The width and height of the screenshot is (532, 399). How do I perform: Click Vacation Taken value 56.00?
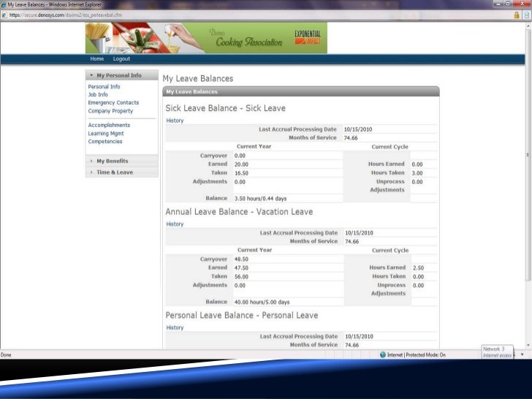click(x=241, y=276)
